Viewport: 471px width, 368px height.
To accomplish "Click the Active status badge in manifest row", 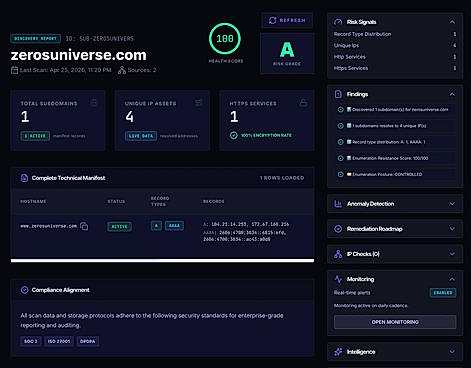I will (119, 227).
